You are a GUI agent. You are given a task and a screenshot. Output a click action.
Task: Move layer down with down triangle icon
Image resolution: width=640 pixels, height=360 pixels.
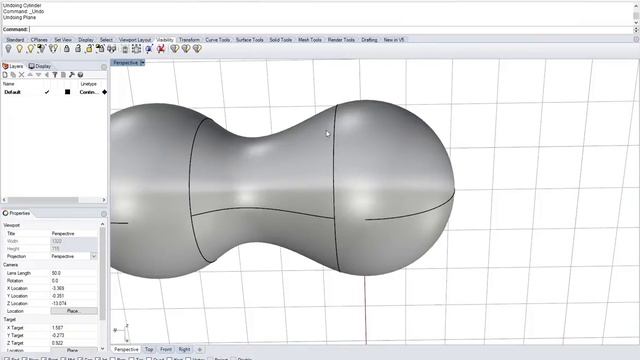[38, 75]
